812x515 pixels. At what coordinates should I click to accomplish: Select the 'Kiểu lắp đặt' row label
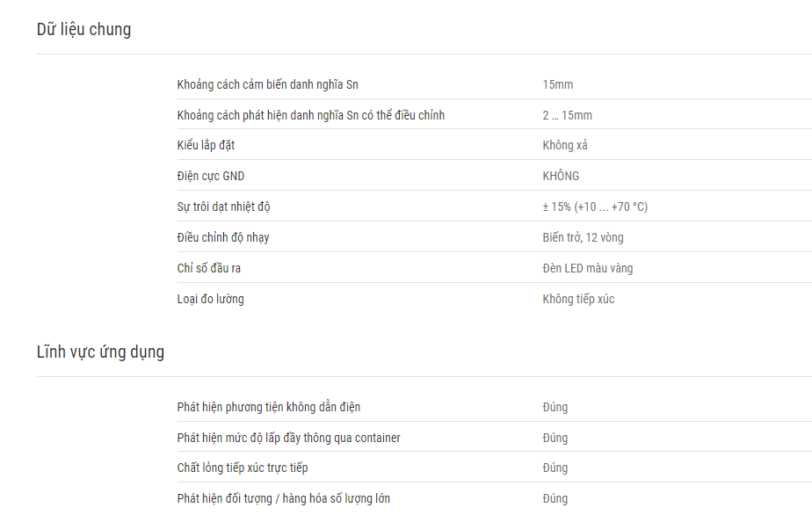[206, 145]
